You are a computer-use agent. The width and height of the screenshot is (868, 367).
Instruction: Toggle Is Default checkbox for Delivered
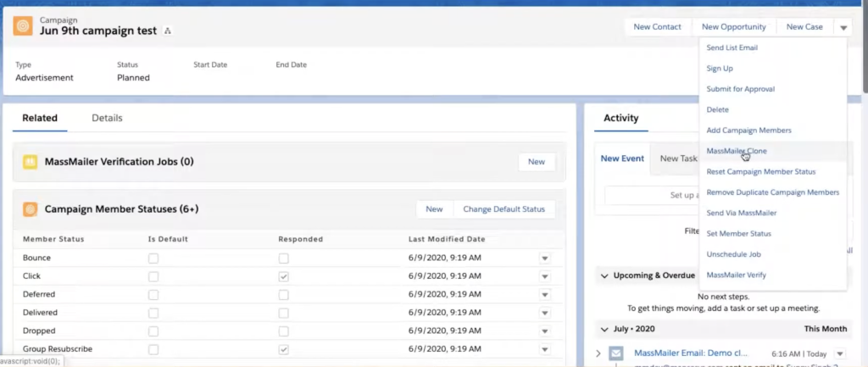[153, 313]
